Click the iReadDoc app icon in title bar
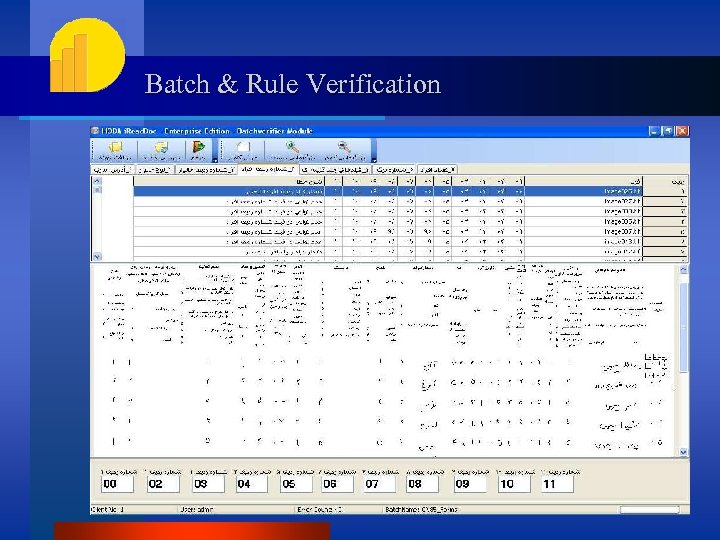720x540 pixels. click(95, 131)
